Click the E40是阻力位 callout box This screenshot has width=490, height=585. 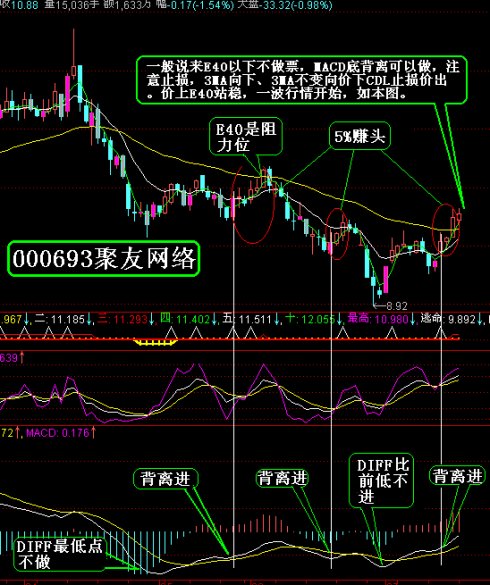pyautogui.click(x=246, y=137)
